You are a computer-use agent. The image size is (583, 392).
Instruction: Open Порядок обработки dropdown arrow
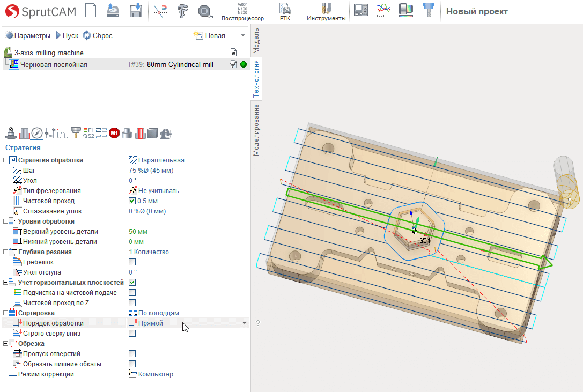[x=244, y=323]
